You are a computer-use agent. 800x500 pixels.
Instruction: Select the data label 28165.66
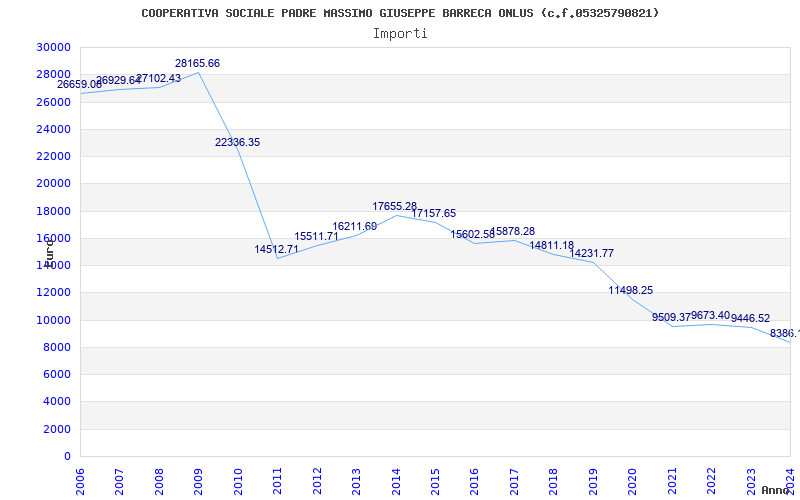197,64
